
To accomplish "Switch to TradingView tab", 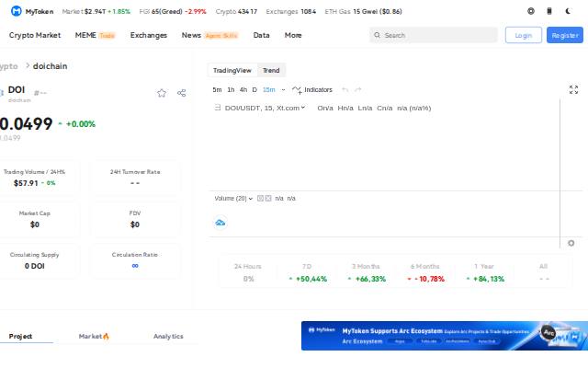I will pos(232,70).
